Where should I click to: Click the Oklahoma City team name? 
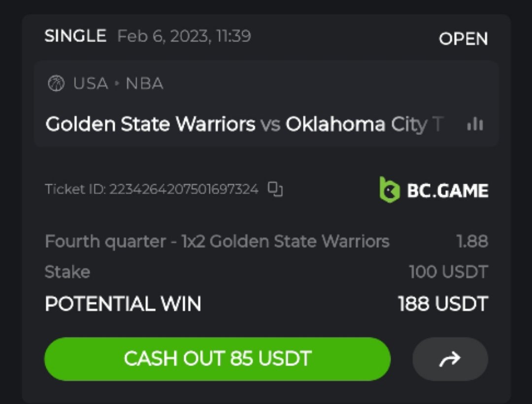click(x=365, y=125)
